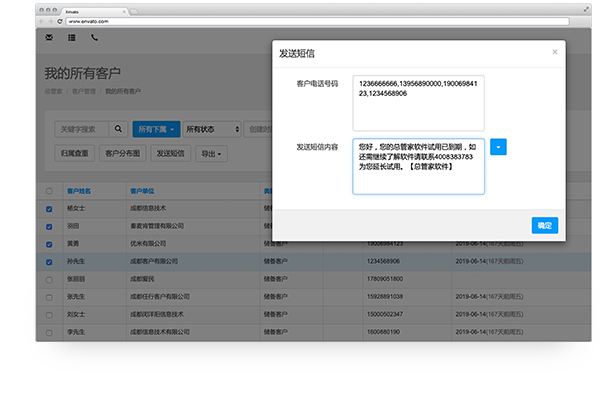Toggle the select-all checkbox in table header
The width and height of the screenshot is (600, 394).
pos(49,191)
